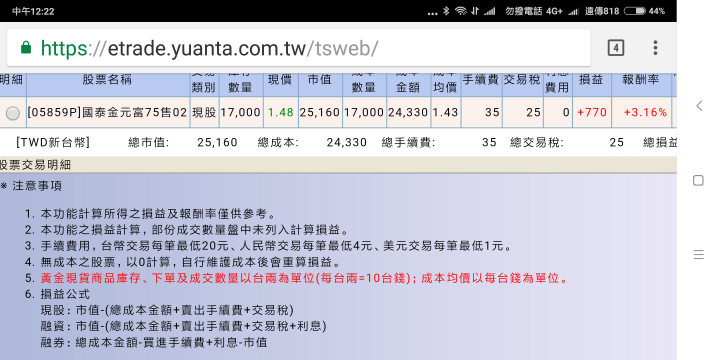The height and width of the screenshot is (360, 720).
Task: Tap the Android recent apps menu icon
Action: pos(698,254)
